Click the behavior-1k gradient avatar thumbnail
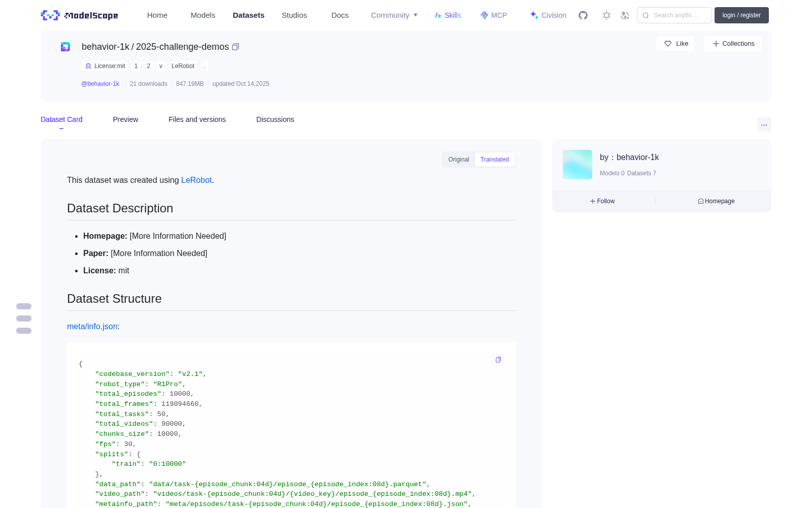Viewport: 812px width, 508px height. click(578, 165)
